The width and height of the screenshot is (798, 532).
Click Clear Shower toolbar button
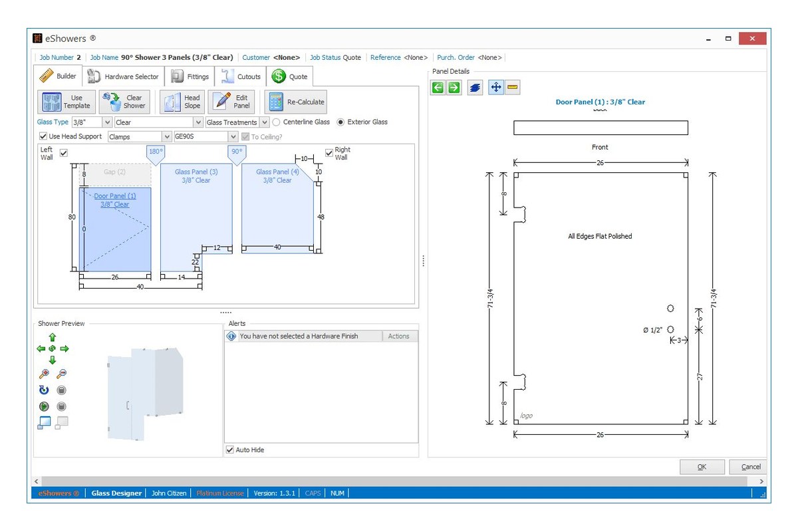124,102
